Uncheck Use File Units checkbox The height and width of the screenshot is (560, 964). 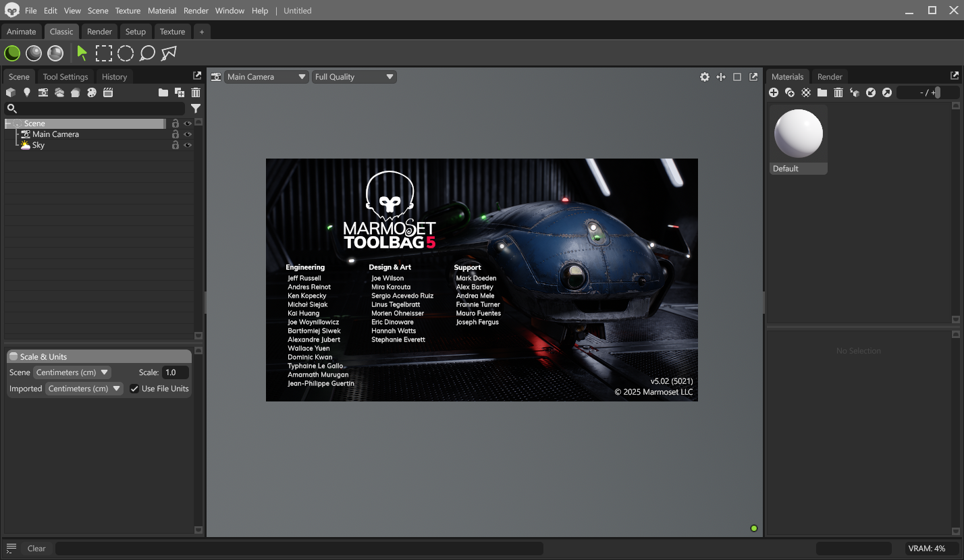click(x=134, y=389)
